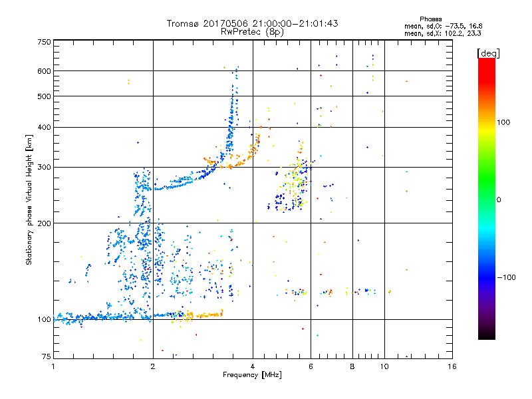
Task: Click the y-axis tick label '750'
Action: pyautogui.click(x=44, y=42)
